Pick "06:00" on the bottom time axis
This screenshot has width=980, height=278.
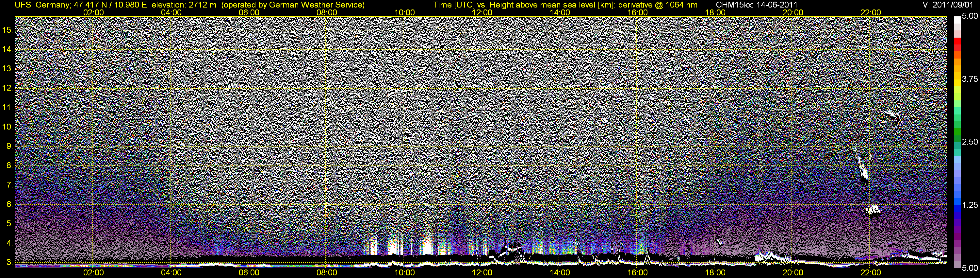coord(249,273)
